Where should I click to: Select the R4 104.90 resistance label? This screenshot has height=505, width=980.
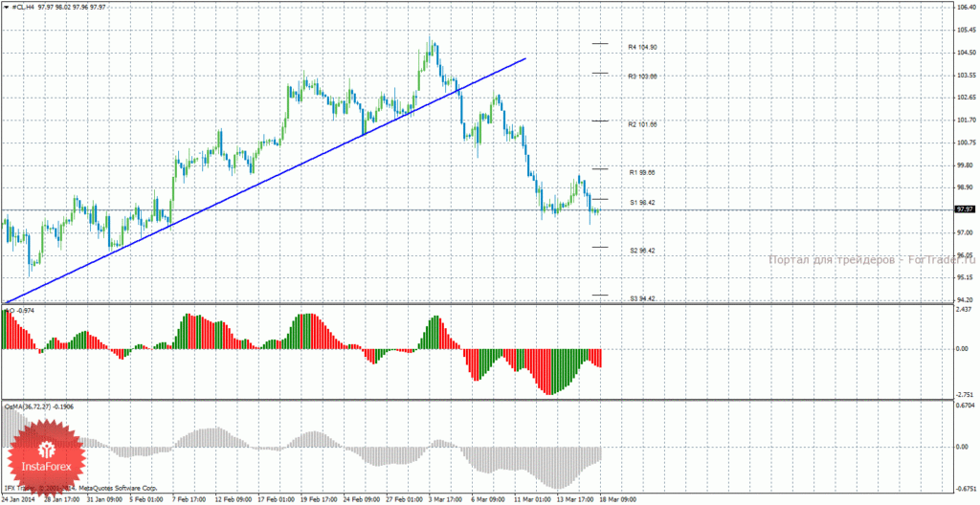click(x=642, y=48)
